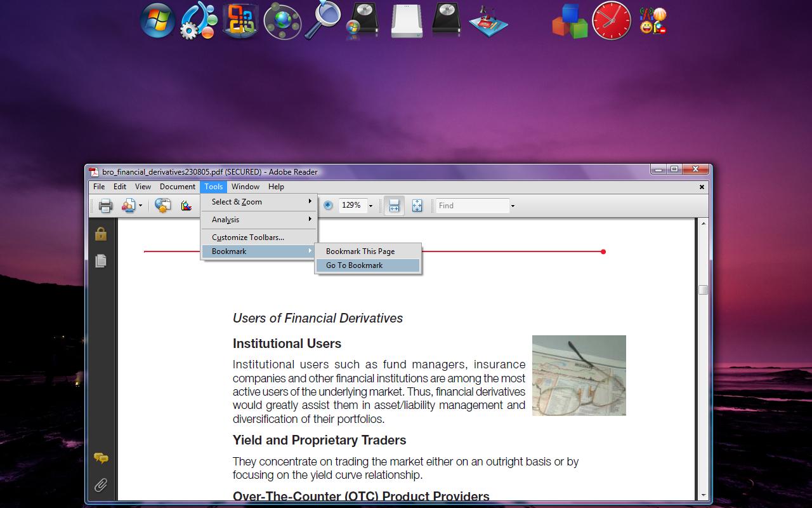Open the Comments panel icon in sidebar
Image resolution: width=812 pixels, height=508 pixels.
(101, 458)
